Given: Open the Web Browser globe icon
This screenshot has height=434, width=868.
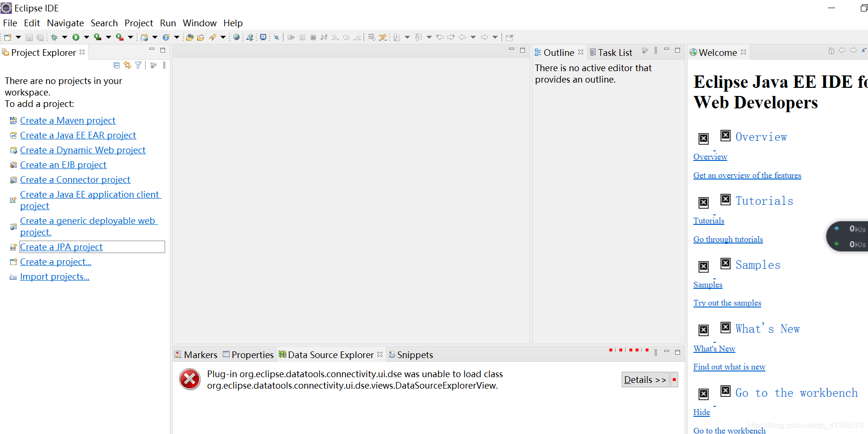Looking at the screenshot, I should (236, 37).
